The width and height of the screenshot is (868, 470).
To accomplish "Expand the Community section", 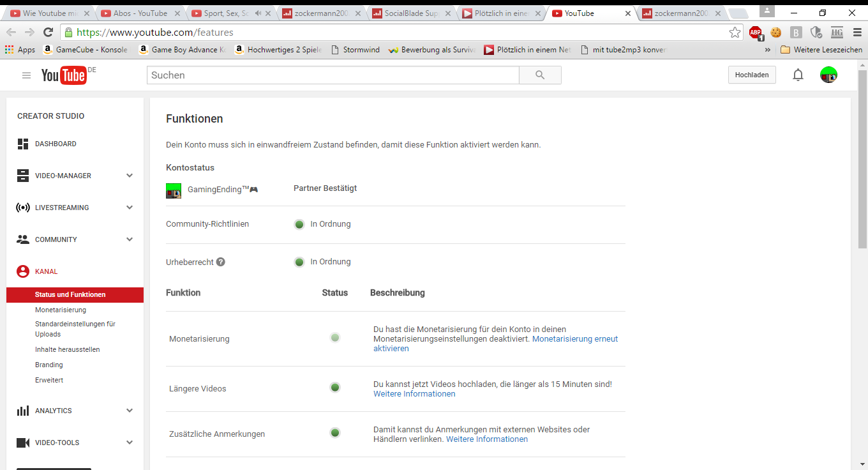I will (x=130, y=239).
